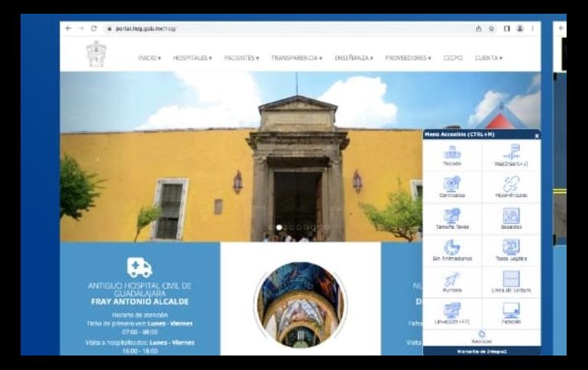
Task: Open the Teclado accessibility option
Action: 452,156
